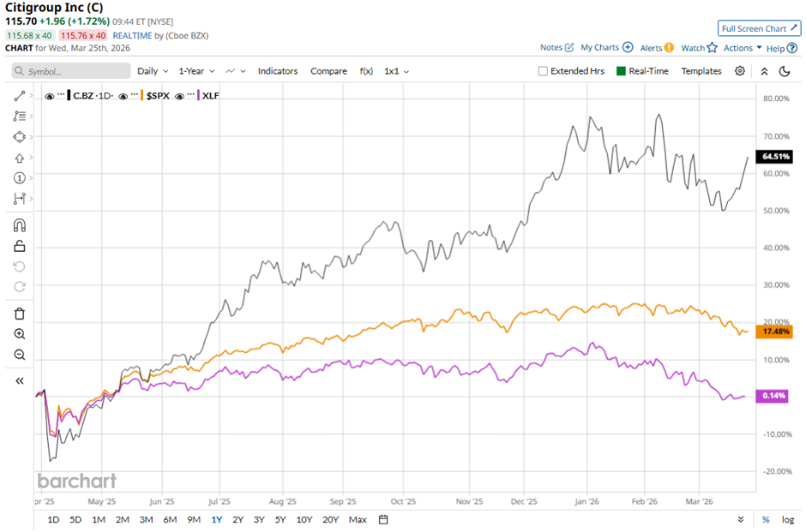This screenshot has height=532, width=806.
Task: Select the 5Y time range
Action: click(280, 520)
